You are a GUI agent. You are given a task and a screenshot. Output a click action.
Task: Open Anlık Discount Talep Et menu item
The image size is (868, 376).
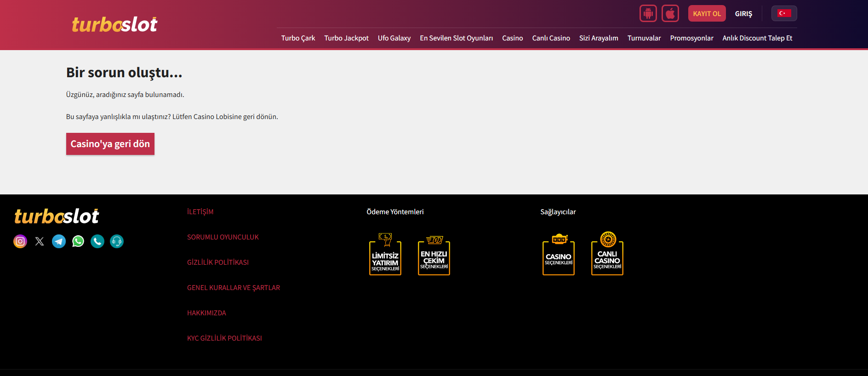coord(757,38)
